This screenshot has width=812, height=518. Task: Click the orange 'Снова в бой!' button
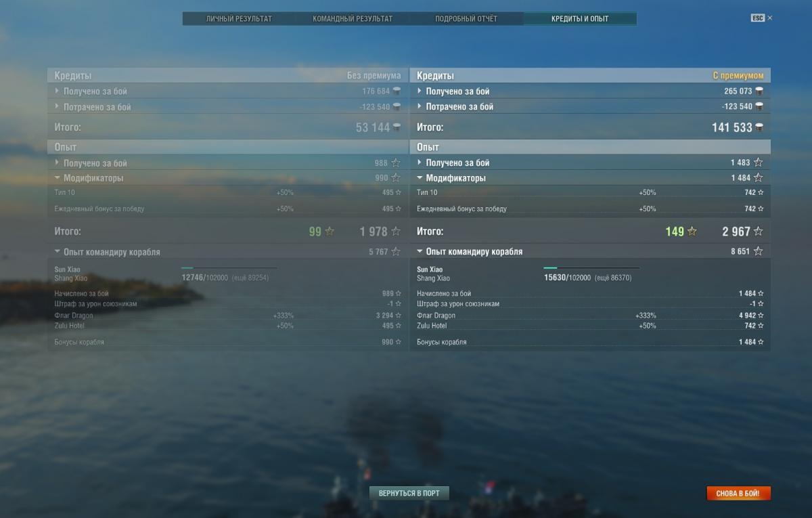click(x=738, y=493)
